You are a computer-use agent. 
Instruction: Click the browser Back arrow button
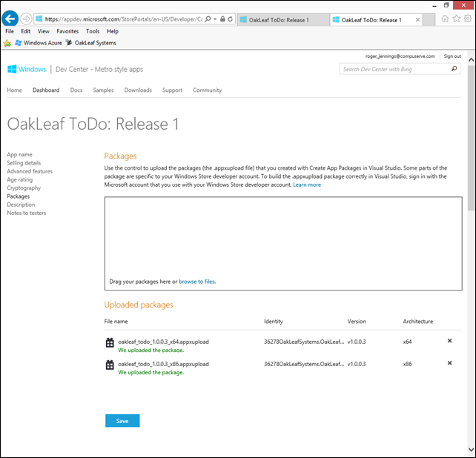click(10, 19)
